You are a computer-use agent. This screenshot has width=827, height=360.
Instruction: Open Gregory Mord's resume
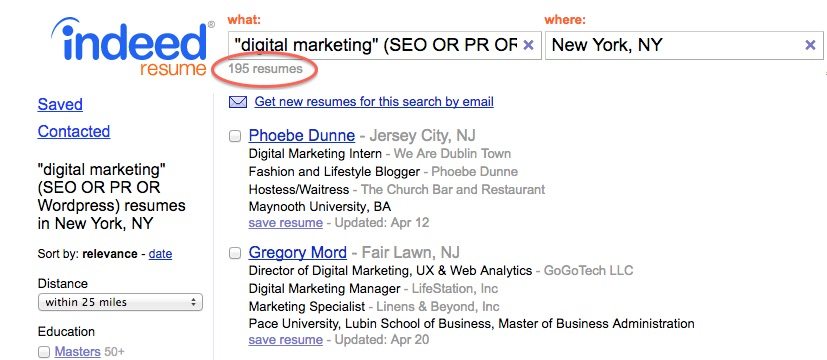[297, 252]
